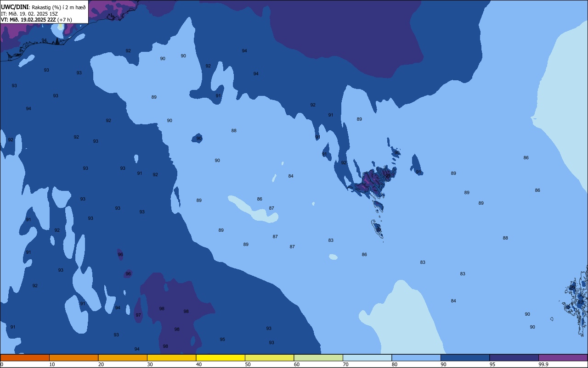Image resolution: width=588 pixels, height=368 pixels.
Task: Pick the light blue 80–90 legend swatch
Action: pyautogui.click(x=416, y=357)
